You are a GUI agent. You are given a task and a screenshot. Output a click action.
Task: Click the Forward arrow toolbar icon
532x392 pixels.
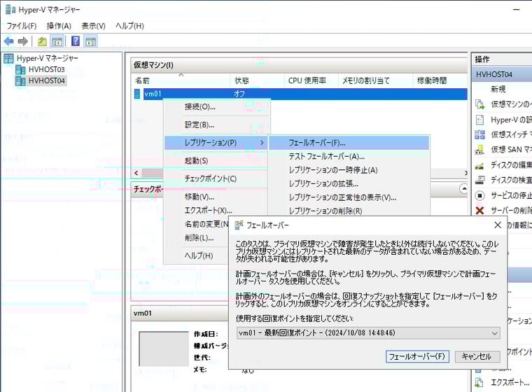(22, 41)
